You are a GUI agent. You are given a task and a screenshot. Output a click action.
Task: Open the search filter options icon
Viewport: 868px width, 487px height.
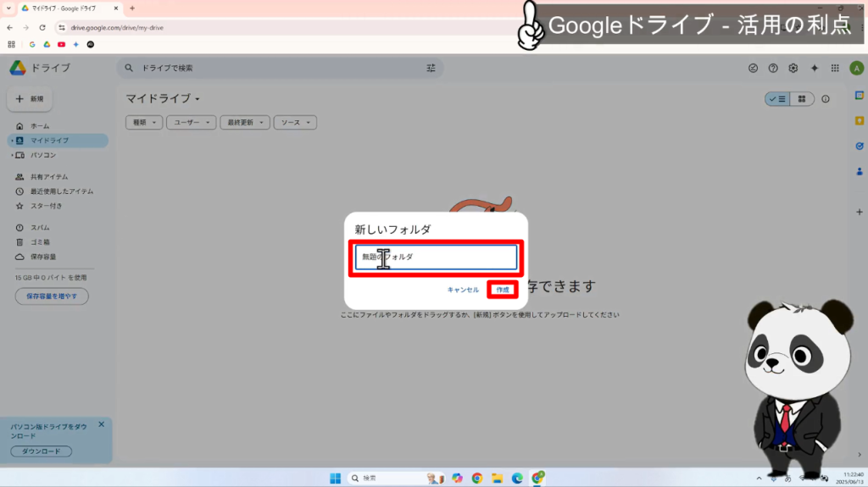tap(431, 68)
